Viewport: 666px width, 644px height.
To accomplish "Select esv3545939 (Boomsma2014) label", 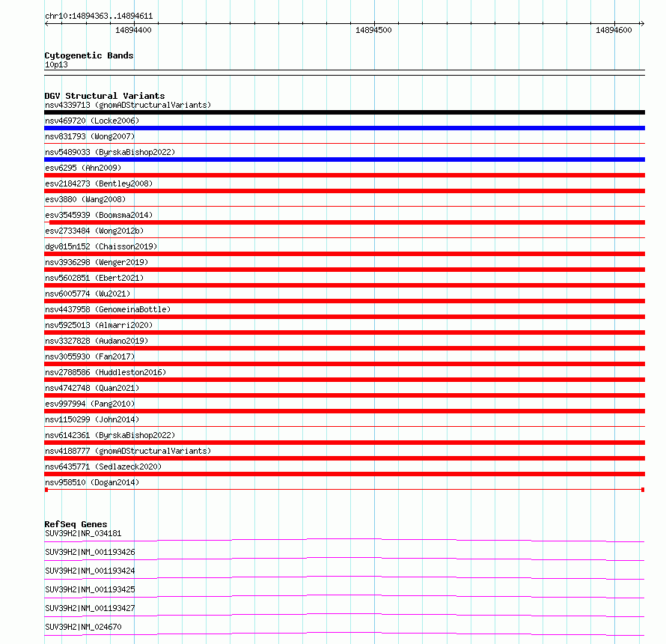I will [x=99, y=215].
